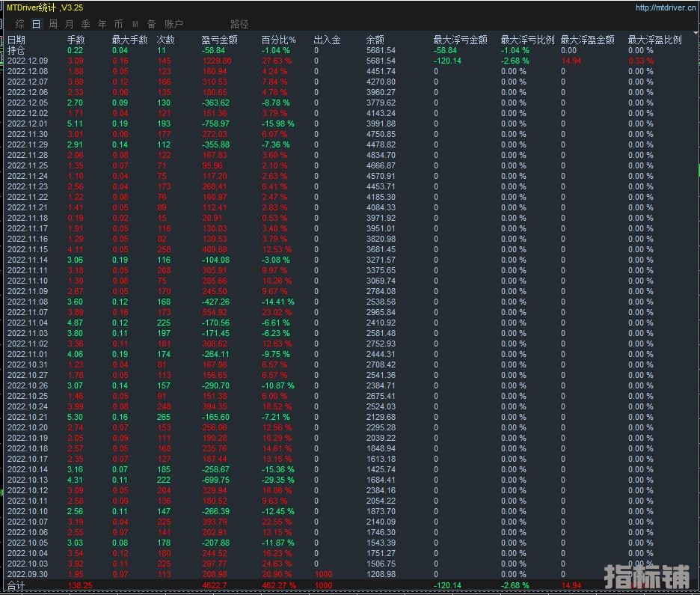The width and height of the screenshot is (700, 595).
Task: Click the 最大浮亏金额 column header
Action: point(460,40)
